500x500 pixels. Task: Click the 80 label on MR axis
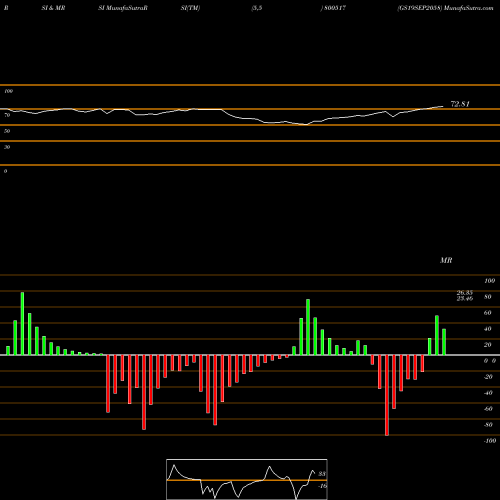(x=488, y=297)
